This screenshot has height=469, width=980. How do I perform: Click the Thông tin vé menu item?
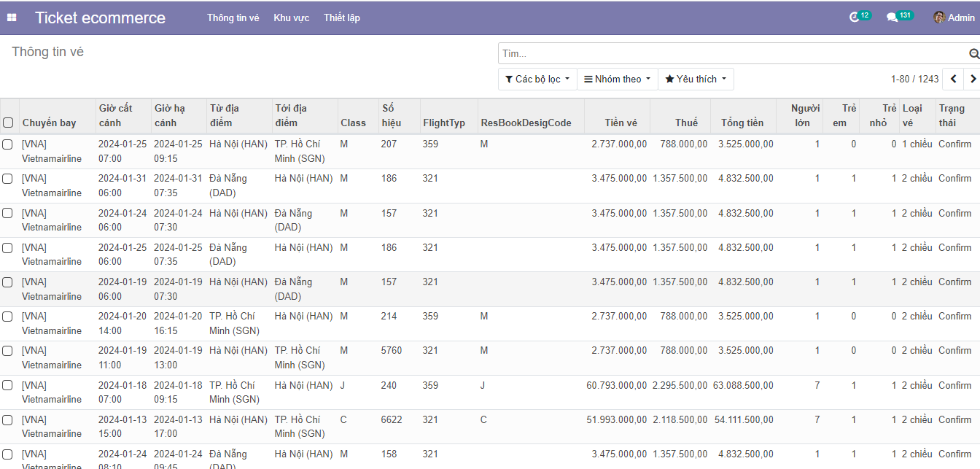click(x=233, y=18)
